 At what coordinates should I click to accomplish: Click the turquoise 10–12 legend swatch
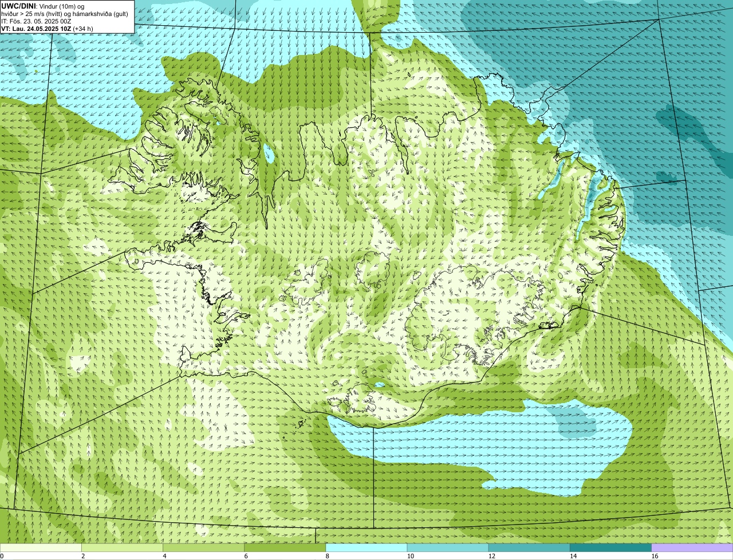click(448, 548)
